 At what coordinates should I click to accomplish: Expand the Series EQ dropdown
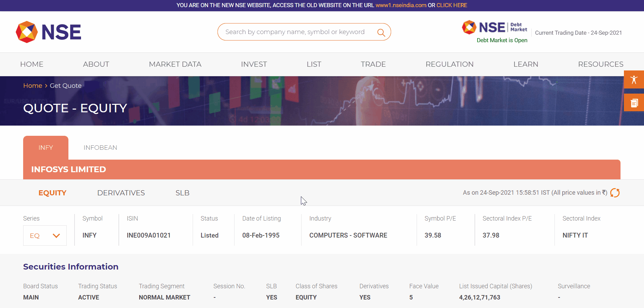tap(45, 236)
